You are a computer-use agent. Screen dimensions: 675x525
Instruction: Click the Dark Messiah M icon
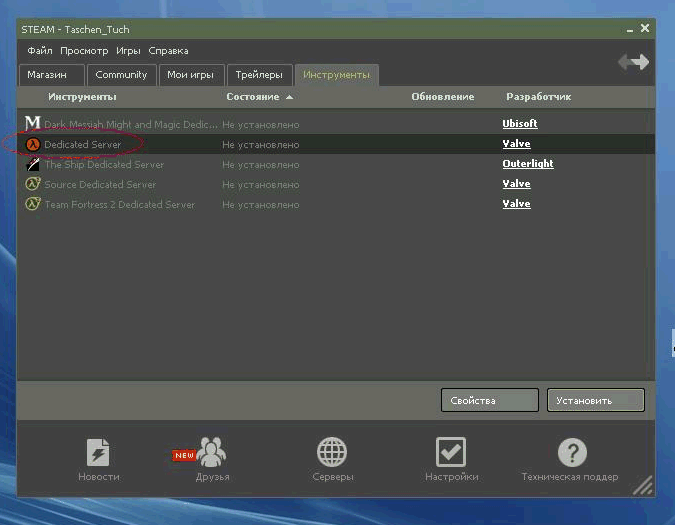(x=33, y=124)
